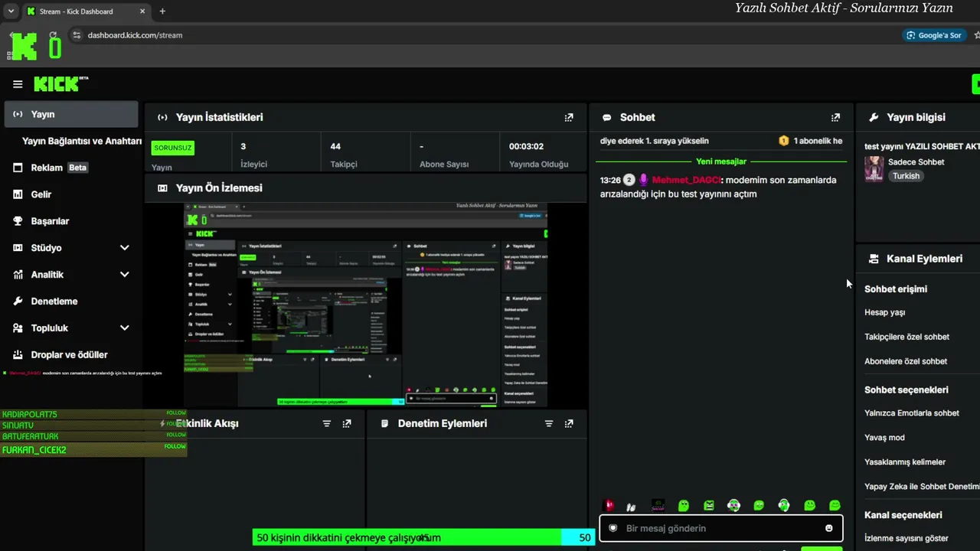Select Takipçilere özel sohbet option
The width and height of the screenshot is (980, 551).
coord(906,337)
